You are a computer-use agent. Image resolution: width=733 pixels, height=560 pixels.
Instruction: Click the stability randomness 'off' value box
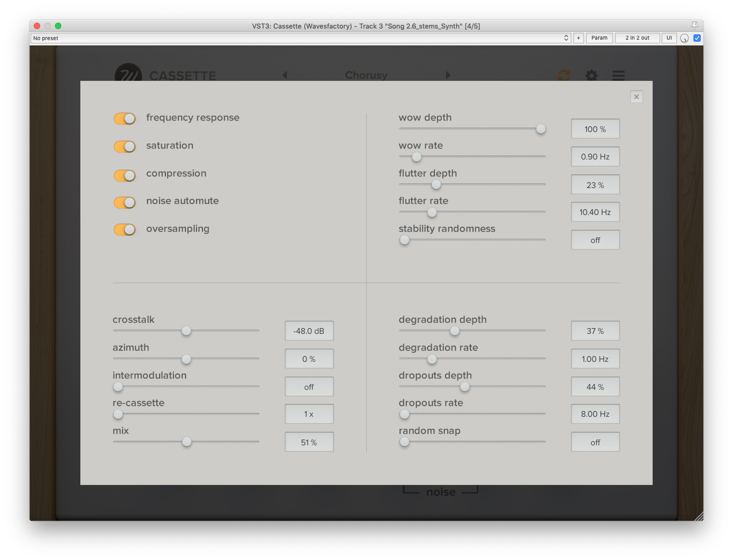click(595, 240)
